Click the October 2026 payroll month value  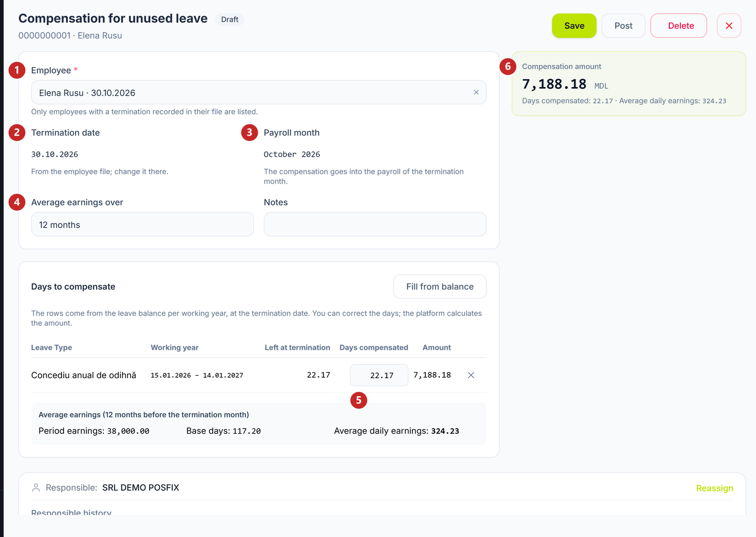click(292, 154)
